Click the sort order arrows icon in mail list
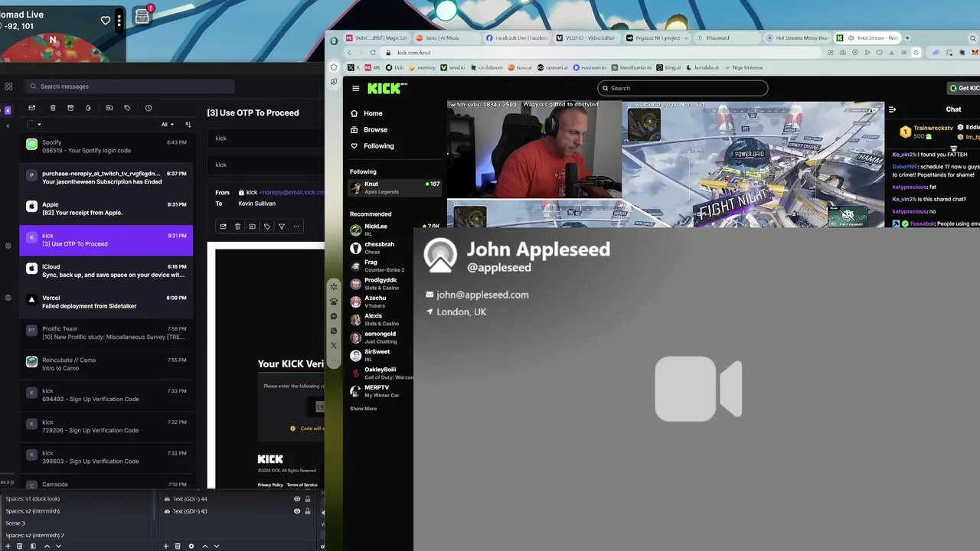Viewport: 980px width, 551px height. point(188,124)
